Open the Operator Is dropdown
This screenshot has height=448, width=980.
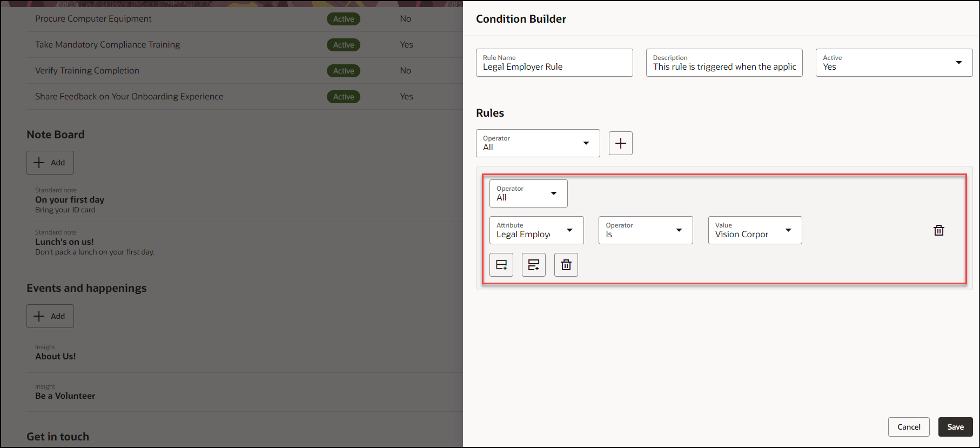click(646, 230)
